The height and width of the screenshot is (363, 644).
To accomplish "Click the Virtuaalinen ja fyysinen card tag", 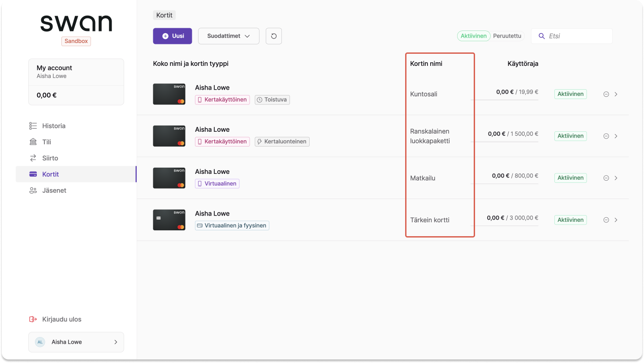I will 232,225.
